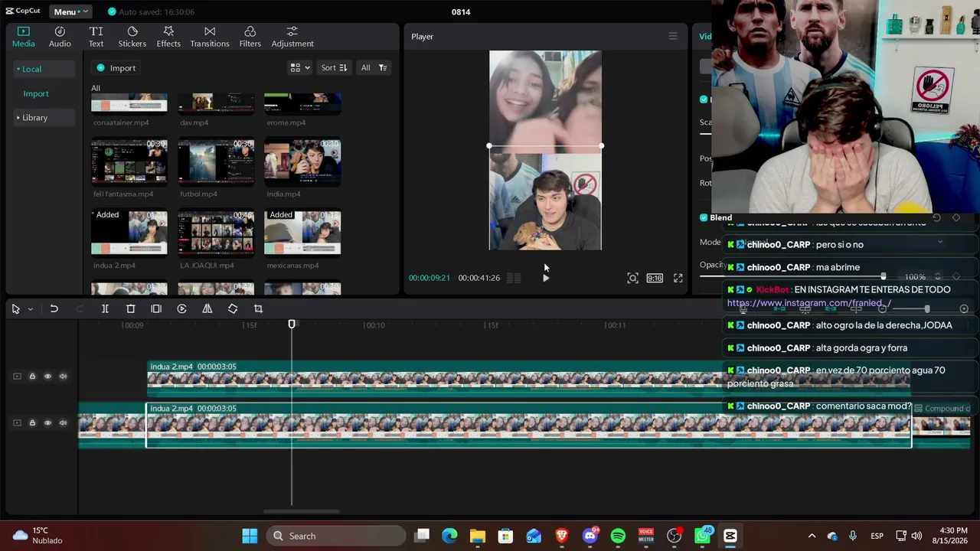Mirror the selected clip

tap(207, 308)
